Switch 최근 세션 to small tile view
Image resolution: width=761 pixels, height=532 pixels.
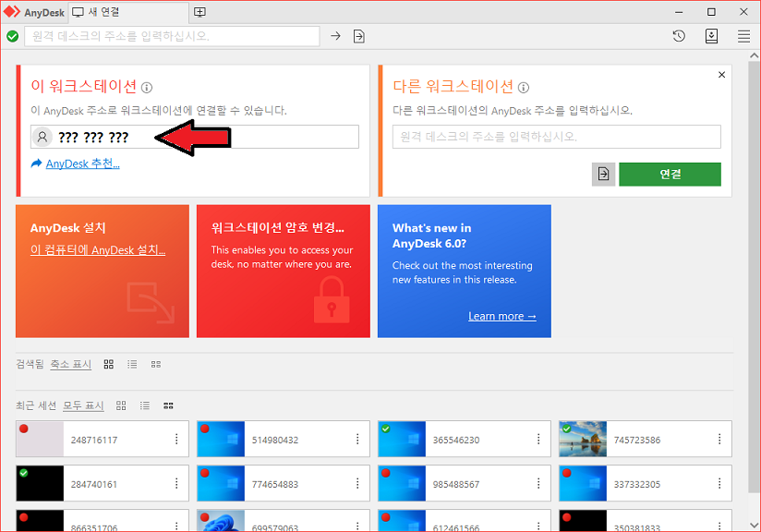(168, 405)
